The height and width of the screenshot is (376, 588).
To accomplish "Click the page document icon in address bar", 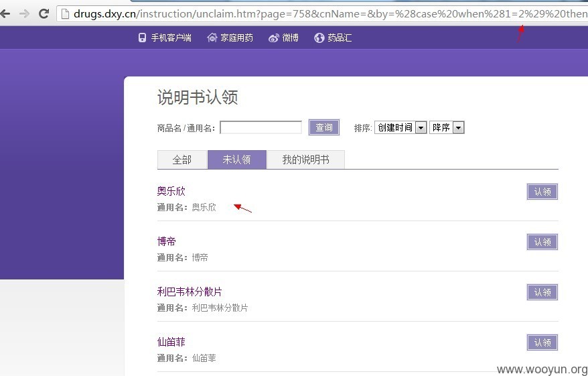I will (x=65, y=14).
